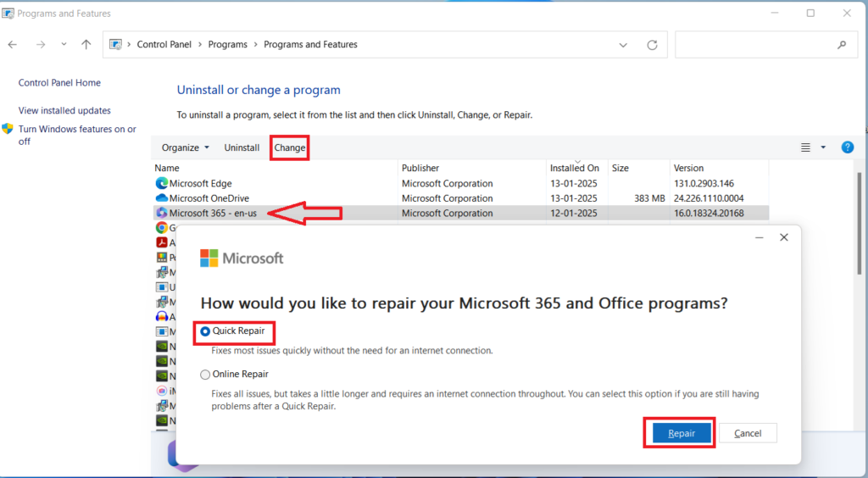Select the Quick Repair radio option
This screenshot has height=478, width=868.
pos(205,331)
